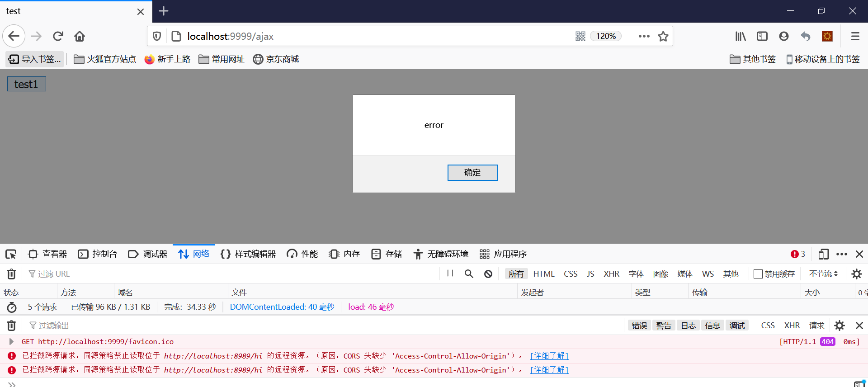Open the 新手上路 bookmark
This screenshot has width=868, height=387.
pyautogui.click(x=167, y=59)
